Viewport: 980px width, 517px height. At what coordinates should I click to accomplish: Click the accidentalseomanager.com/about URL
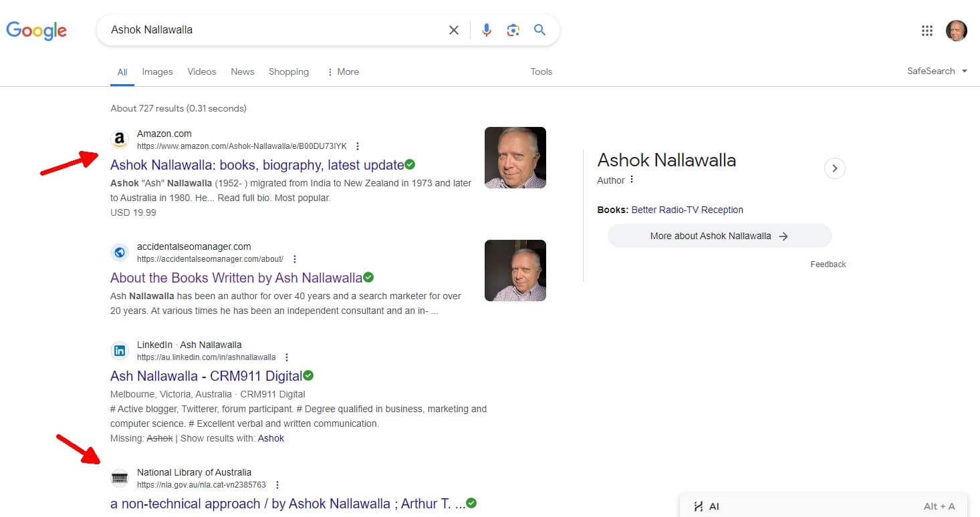pyautogui.click(x=210, y=259)
